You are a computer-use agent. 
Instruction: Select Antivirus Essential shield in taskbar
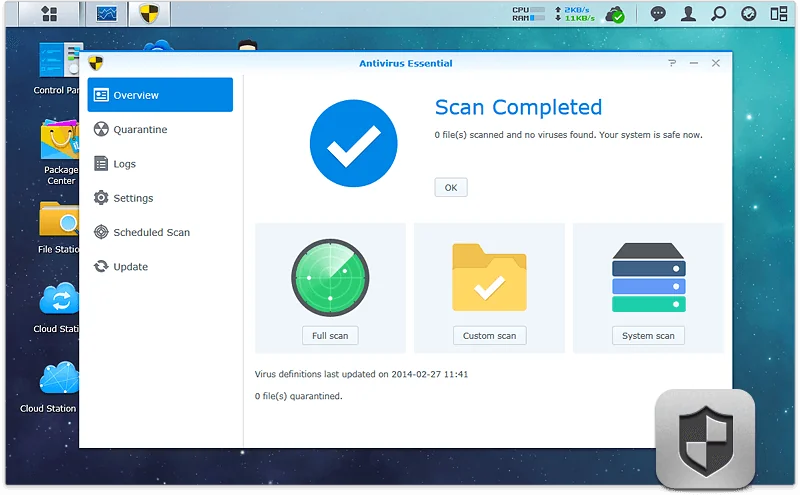149,14
